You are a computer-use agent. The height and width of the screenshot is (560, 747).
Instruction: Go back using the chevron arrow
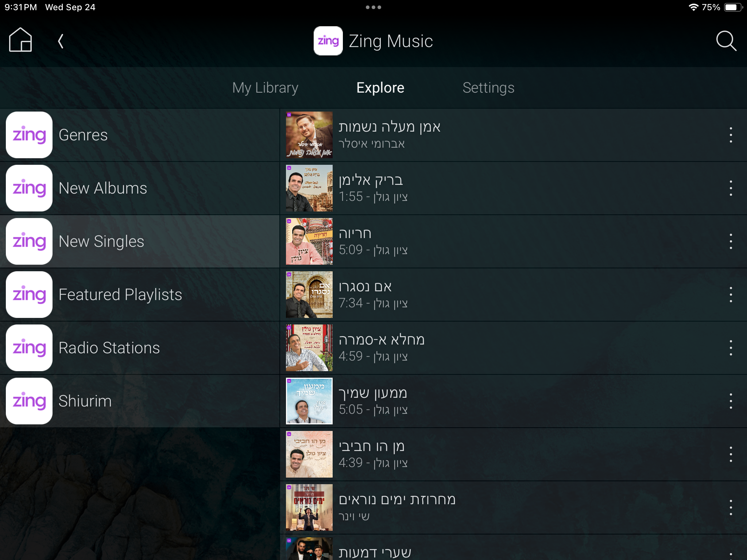(61, 41)
